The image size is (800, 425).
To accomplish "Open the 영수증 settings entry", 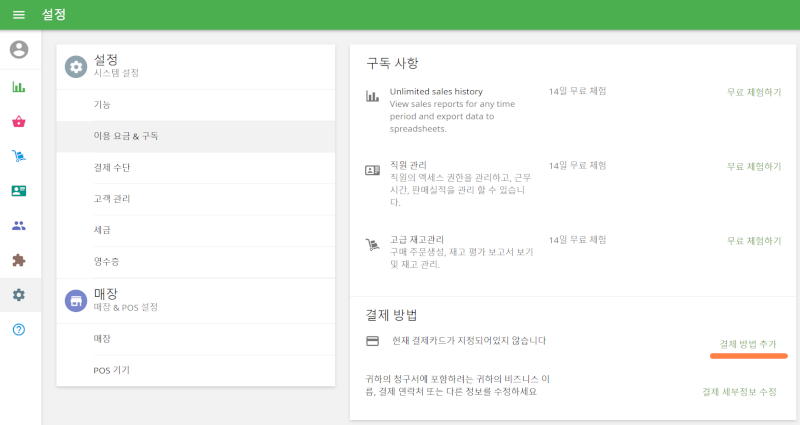I will 106,261.
